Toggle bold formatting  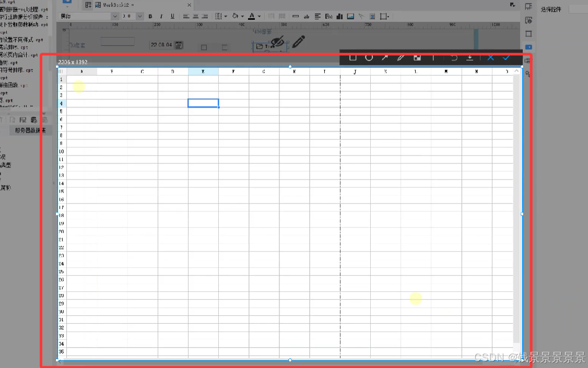(150, 16)
